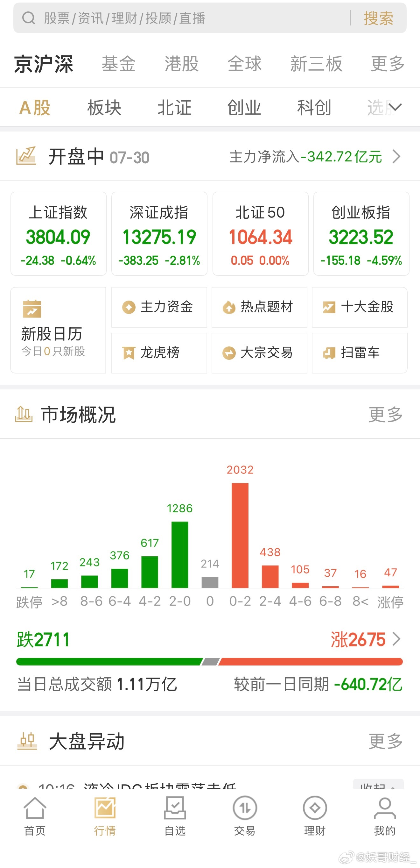Viewport: 420px width, 868px height.
Task: Tap the 大宗交易 arrow icon
Action: (229, 353)
